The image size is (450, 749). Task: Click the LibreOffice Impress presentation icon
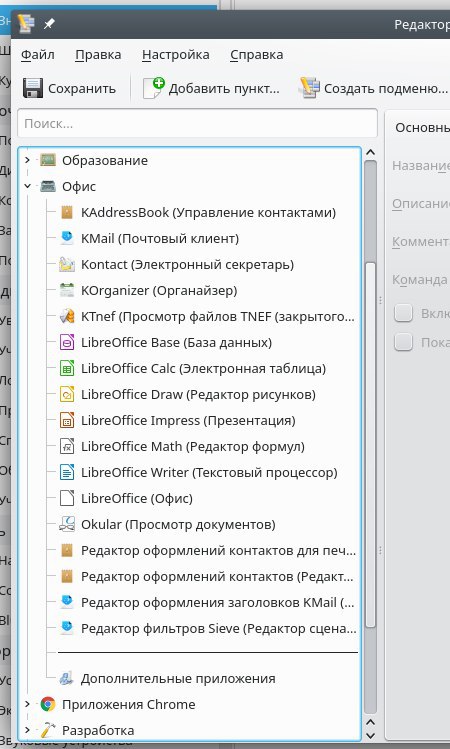(67, 420)
